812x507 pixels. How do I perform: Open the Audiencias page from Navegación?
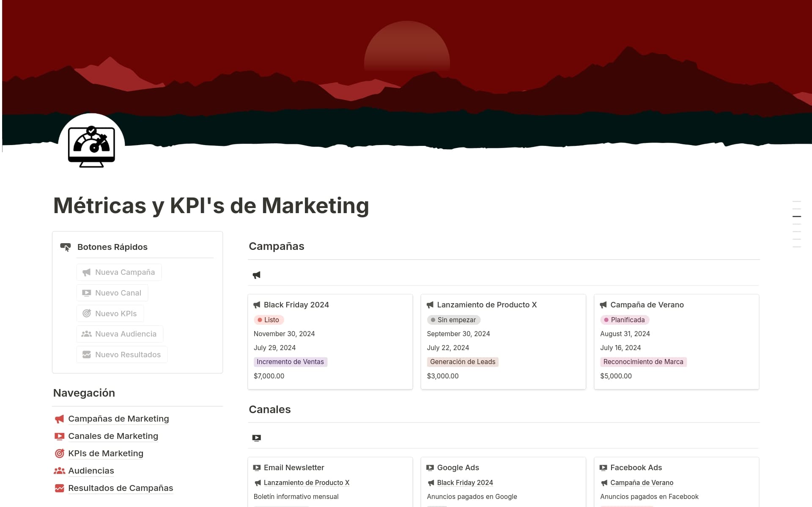click(x=91, y=471)
